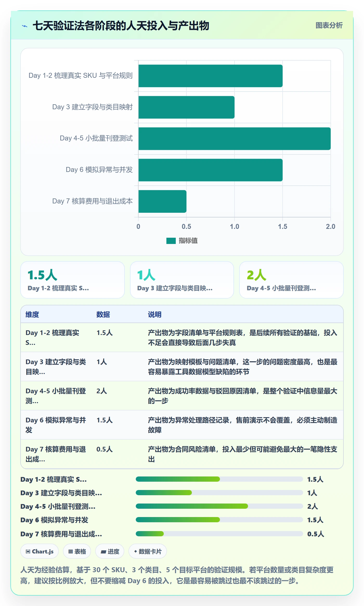Click description starting 产出物为映射模板与问题清单
The height and width of the screenshot is (606, 364).
click(243, 367)
